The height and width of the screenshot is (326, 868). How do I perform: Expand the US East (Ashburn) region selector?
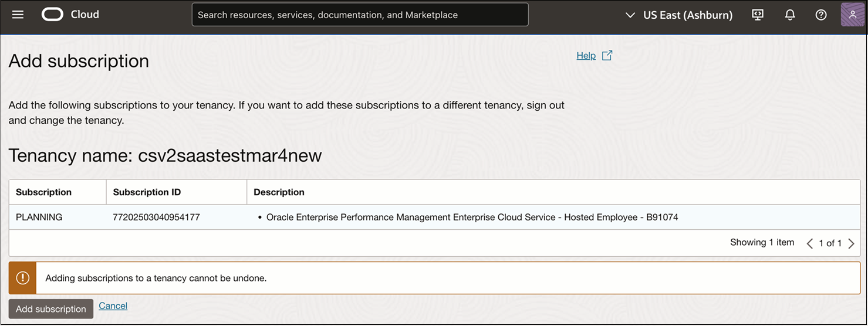coord(679,15)
